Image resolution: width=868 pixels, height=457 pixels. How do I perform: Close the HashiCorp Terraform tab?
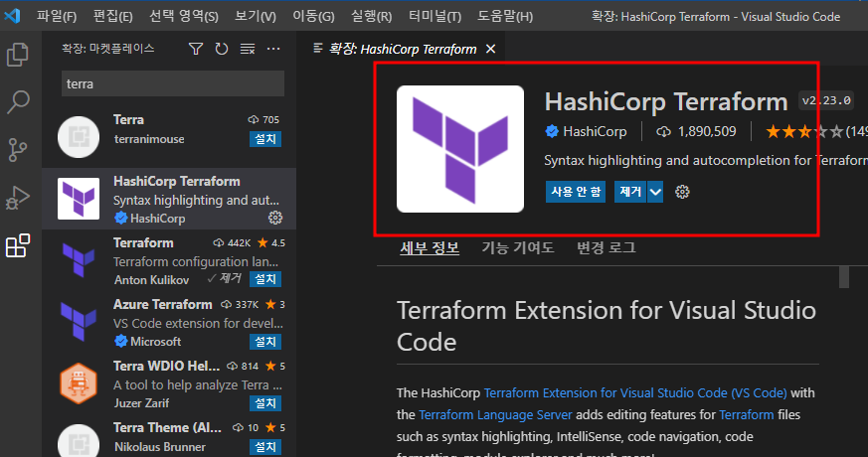tap(490, 50)
